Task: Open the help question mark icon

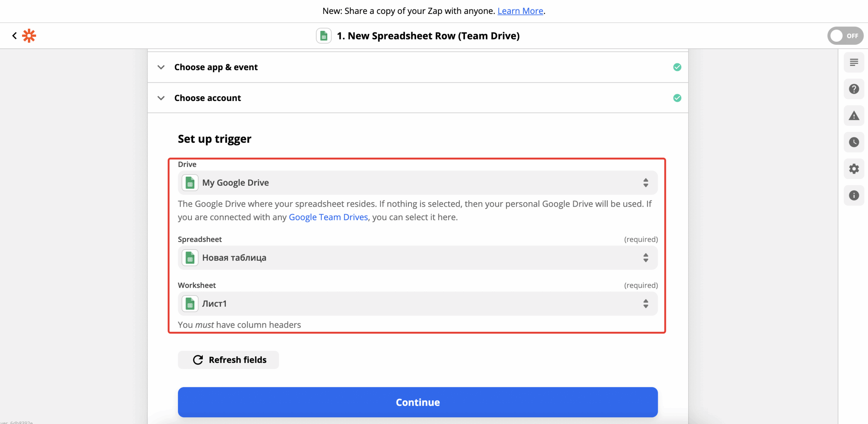Action: 853,89
